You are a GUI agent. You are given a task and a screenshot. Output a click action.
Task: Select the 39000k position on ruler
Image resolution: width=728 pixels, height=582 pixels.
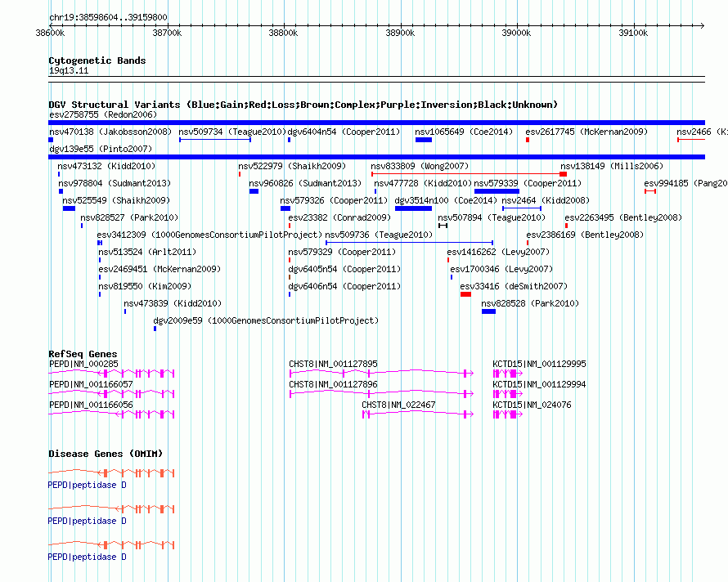click(x=516, y=34)
